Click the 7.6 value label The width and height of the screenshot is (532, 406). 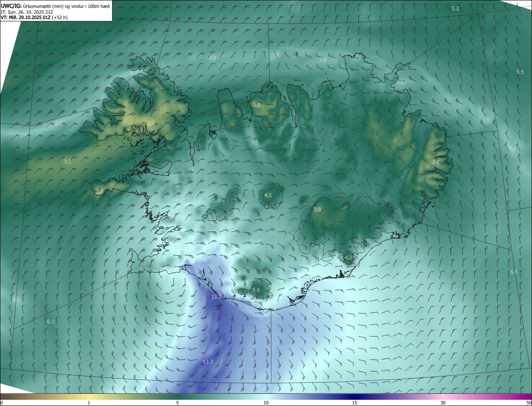(x=400, y=82)
